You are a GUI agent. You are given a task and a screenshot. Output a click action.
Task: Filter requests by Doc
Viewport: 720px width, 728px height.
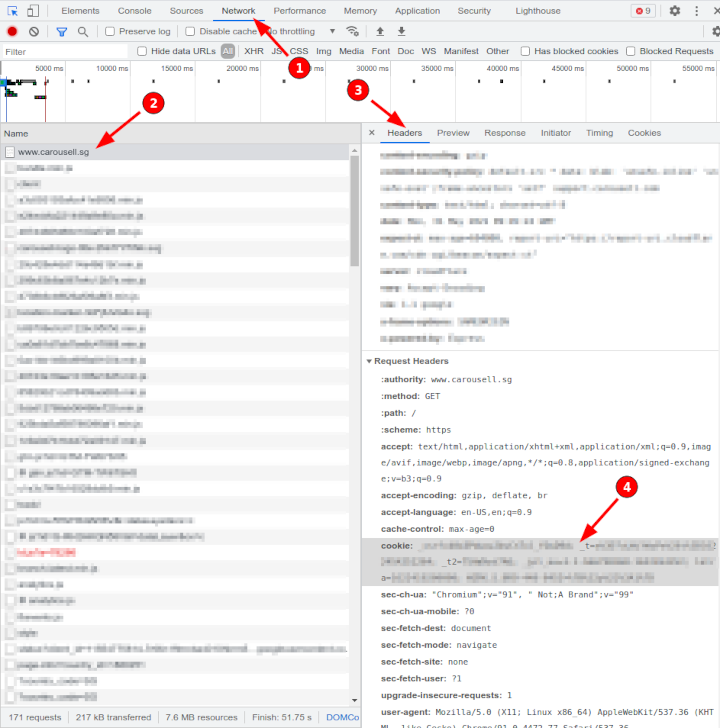pyautogui.click(x=406, y=51)
